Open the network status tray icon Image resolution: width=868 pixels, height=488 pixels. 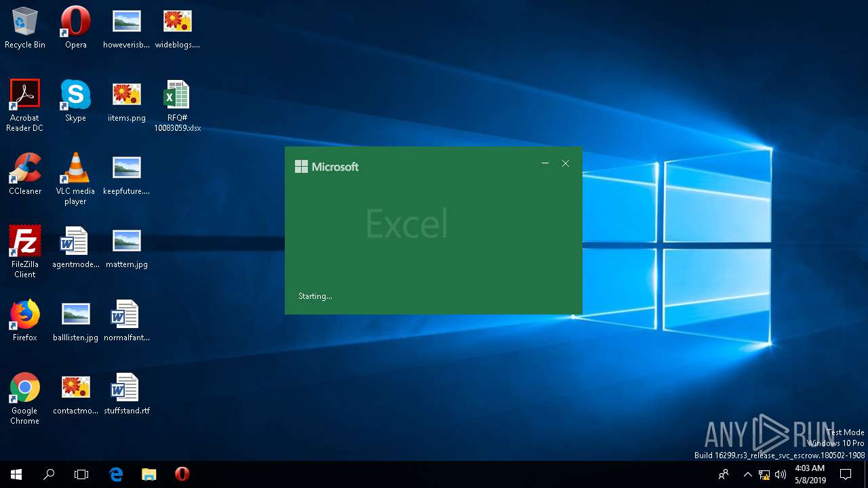(x=764, y=474)
